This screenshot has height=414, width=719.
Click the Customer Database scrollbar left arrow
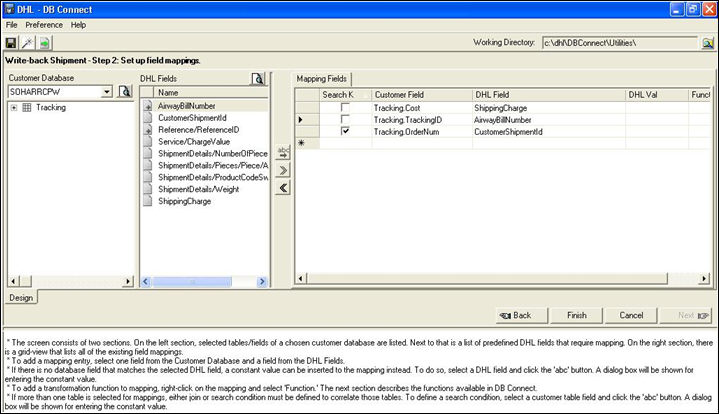pyautogui.click(x=13, y=281)
